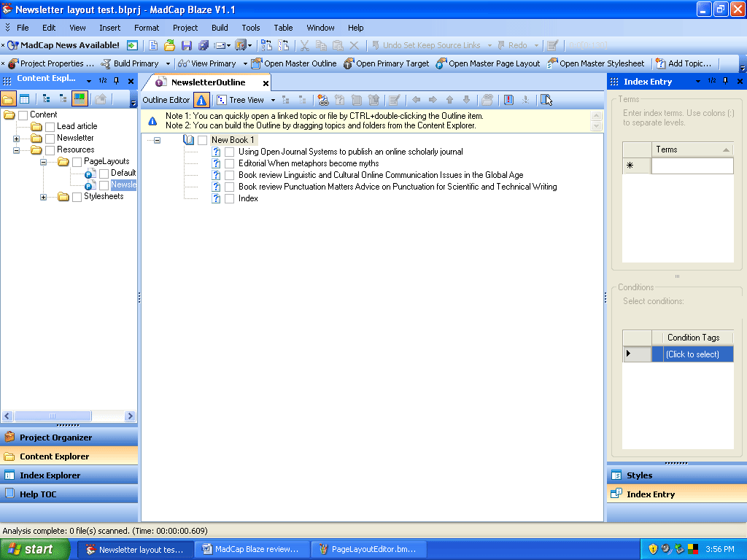
Task: Click Open Primary Target button
Action: click(x=387, y=64)
